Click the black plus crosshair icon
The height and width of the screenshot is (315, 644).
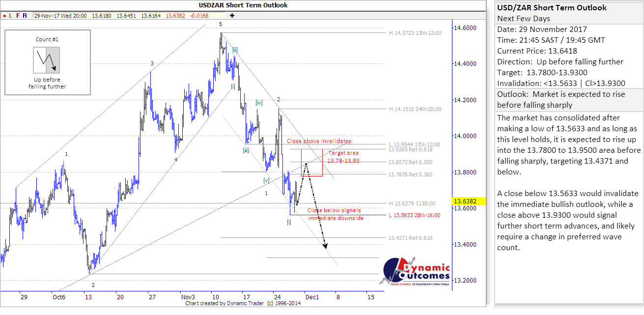pyautogui.click(x=232, y=16)
